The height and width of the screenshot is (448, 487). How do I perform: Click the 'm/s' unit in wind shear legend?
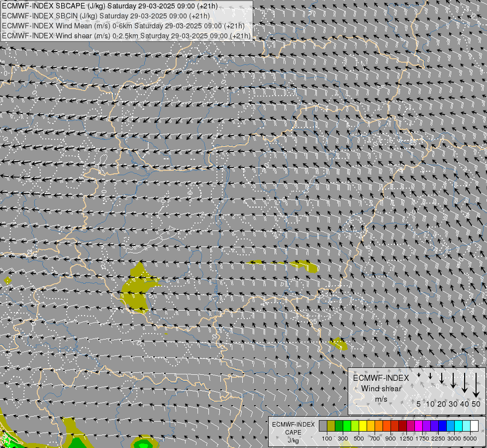tap(382, 399)
